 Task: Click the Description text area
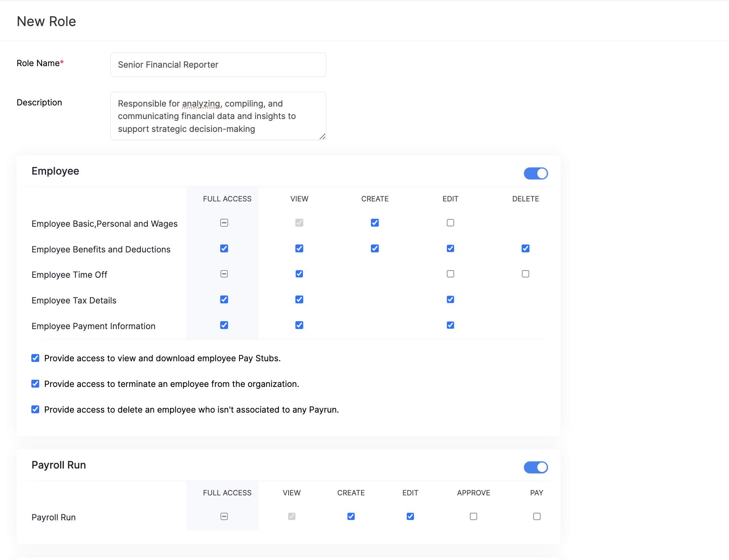pyautogui.click(x=218, y=116)
